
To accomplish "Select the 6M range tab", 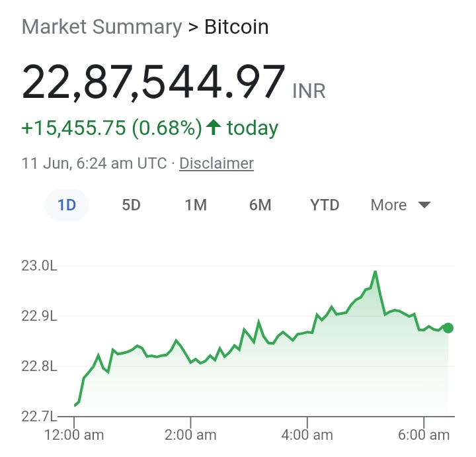I will [x=260, y=205].
